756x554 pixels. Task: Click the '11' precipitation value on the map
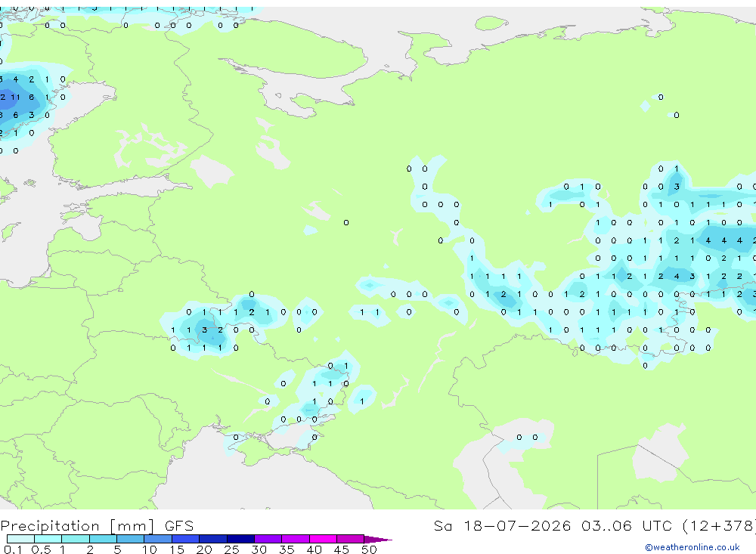pos(15,97)
